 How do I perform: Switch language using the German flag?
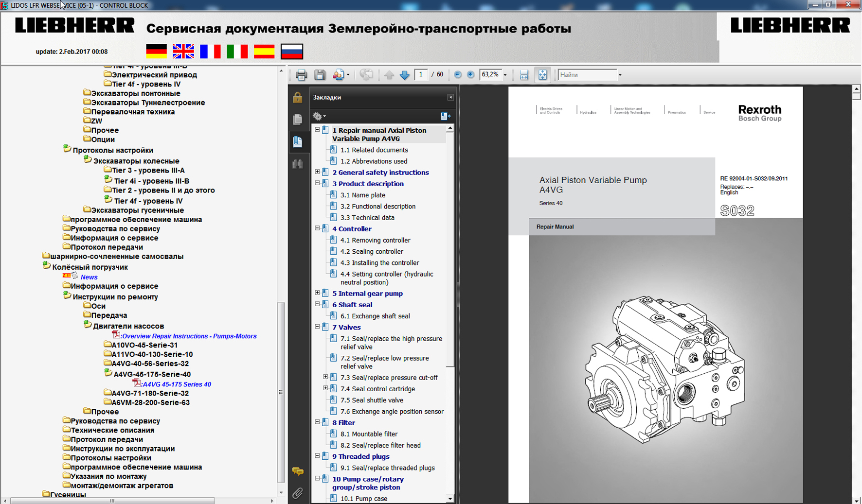point(156,52)
